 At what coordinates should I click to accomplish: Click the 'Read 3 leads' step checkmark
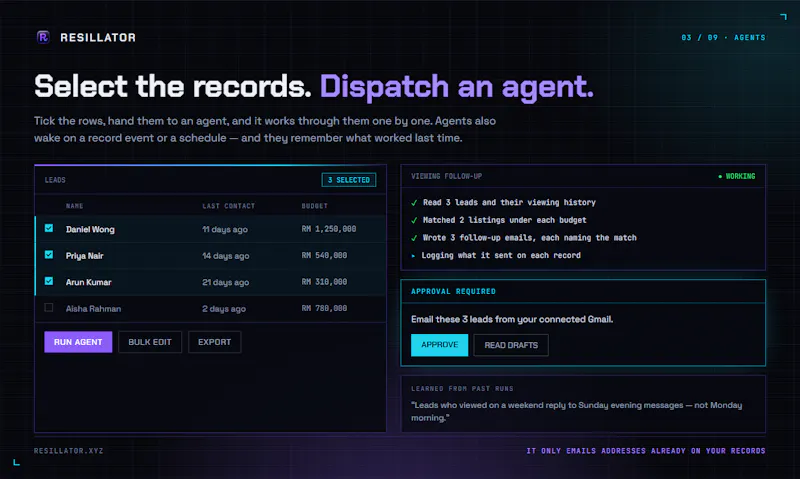tap(414, 203)
